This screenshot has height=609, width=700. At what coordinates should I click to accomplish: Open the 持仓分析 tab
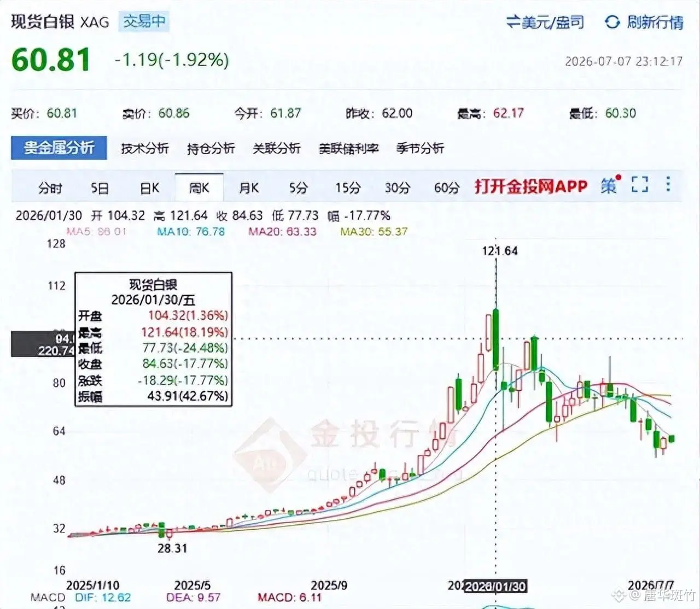[211, 148]
